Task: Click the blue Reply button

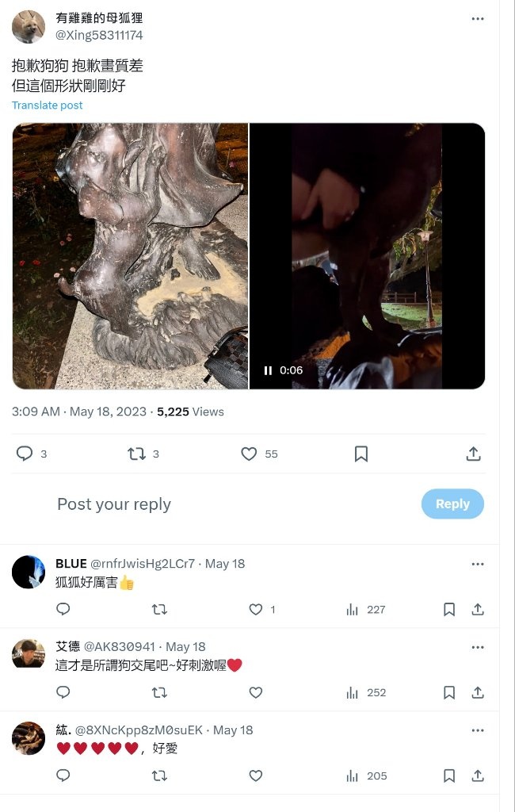Action: (452, 504)
